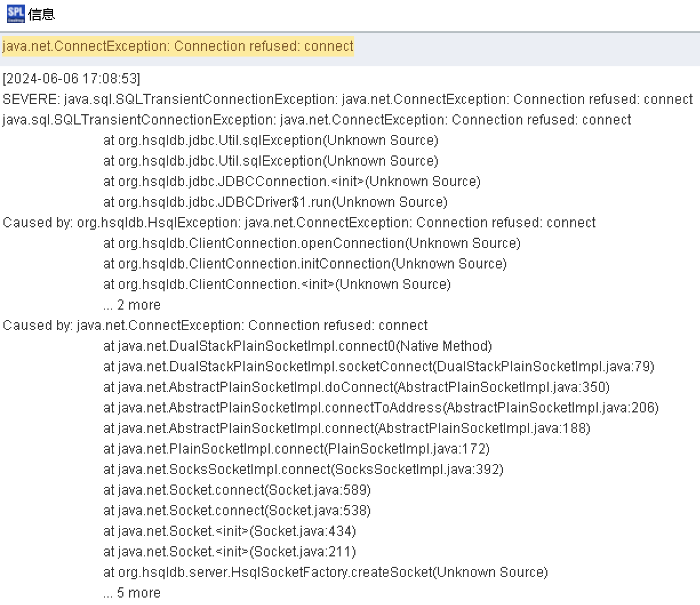Image resolution: width=700 pixels, height=605 pixels.
Task: Click the AbstractPlainSocketImpl.connectToAddress stack frame
Action: coord(381,407)
